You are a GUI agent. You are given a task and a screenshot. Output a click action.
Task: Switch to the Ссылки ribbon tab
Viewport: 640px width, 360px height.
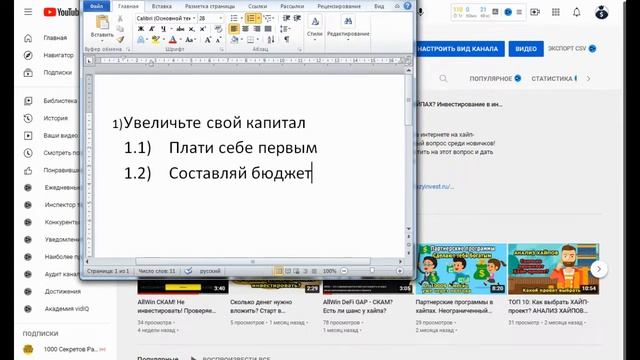click(x=257, y=6)
